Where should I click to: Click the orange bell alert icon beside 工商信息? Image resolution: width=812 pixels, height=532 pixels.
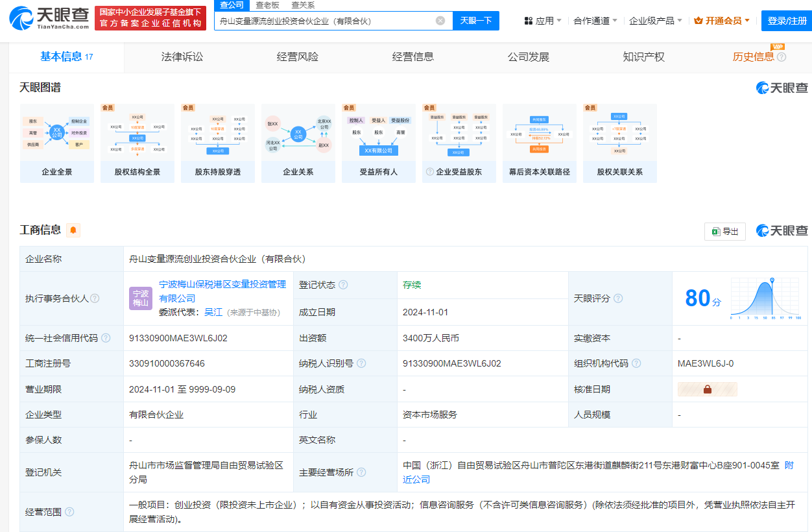[x=73, y=230]
